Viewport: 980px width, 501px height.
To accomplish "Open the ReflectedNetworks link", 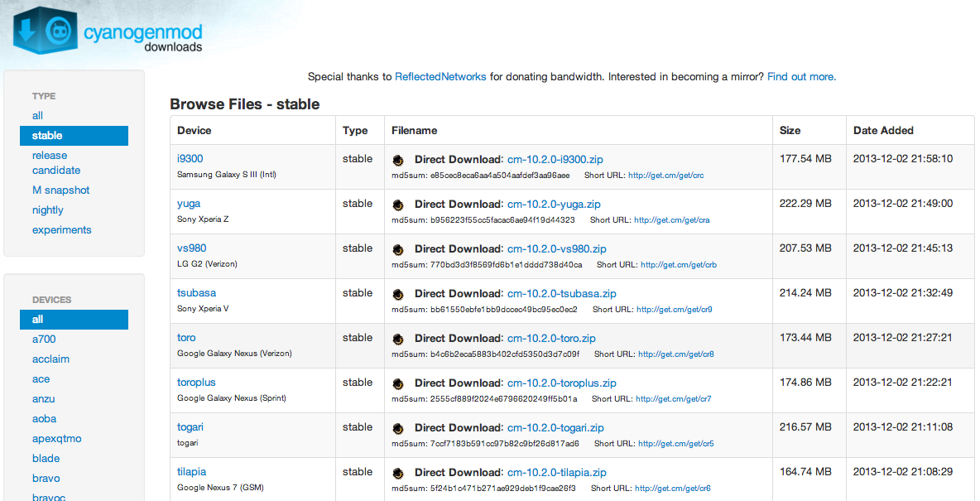I will tap(440, 77).
